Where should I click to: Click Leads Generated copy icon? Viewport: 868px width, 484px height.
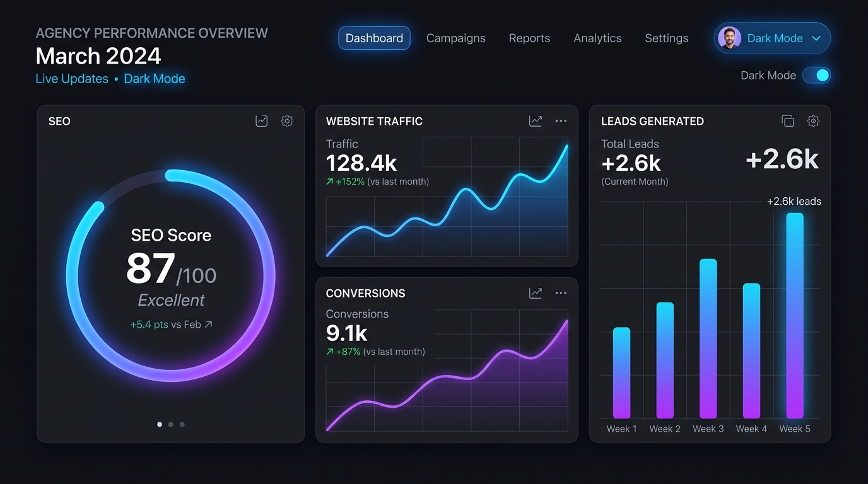787,121
